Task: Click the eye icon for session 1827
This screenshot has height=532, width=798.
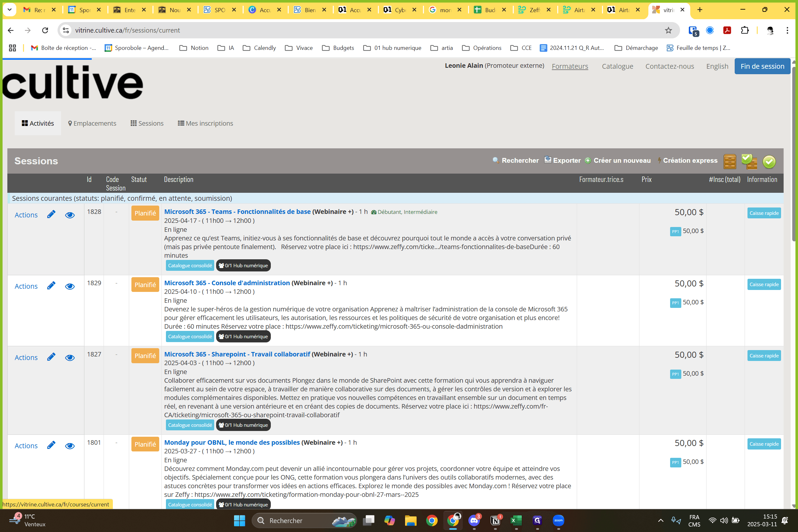Action: 70,358
